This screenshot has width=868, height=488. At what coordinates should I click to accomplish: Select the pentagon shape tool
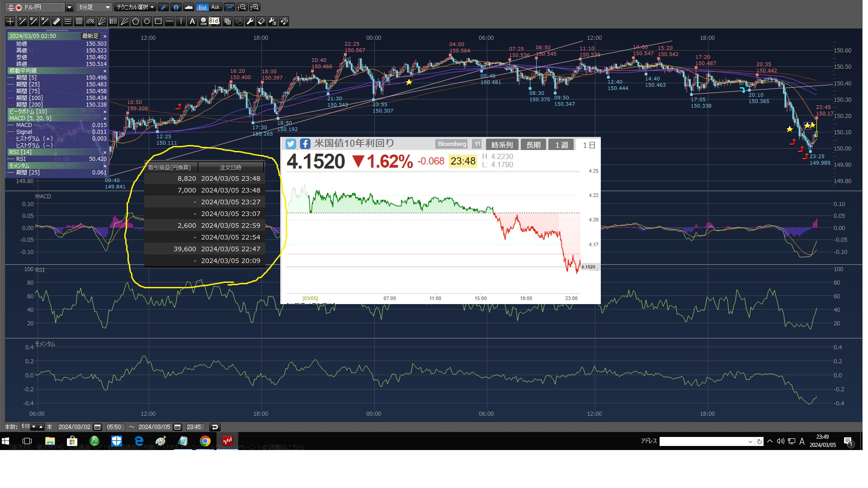point(135,21)
